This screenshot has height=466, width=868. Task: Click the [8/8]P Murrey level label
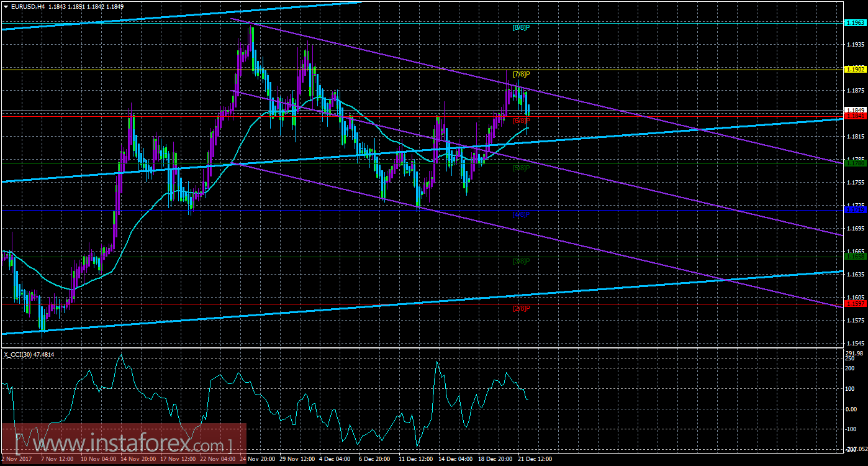click(x=521, y=28)
